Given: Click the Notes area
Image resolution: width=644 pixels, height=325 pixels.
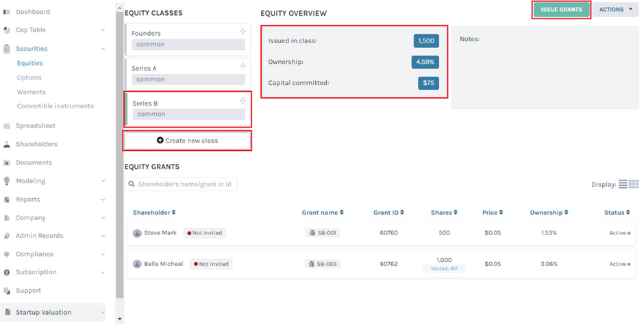Looking at the screenshot, I should coord(545,68).
